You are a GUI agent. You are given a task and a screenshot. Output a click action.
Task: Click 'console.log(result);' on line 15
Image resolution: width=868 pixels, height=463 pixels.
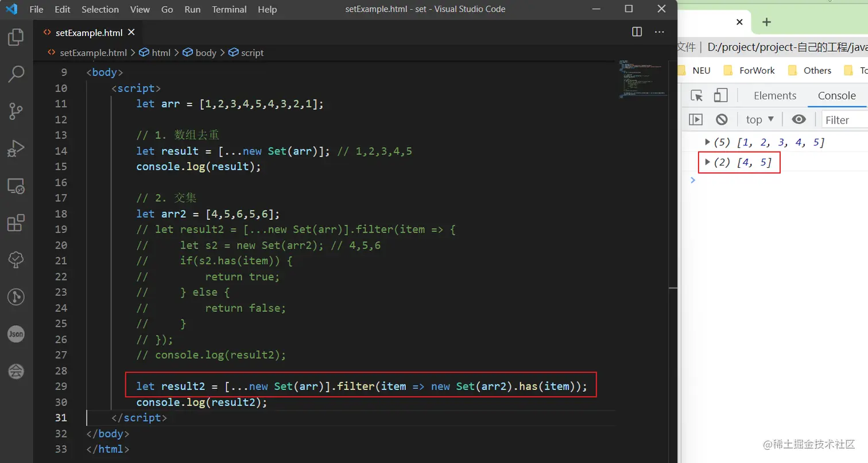[199, 167]
